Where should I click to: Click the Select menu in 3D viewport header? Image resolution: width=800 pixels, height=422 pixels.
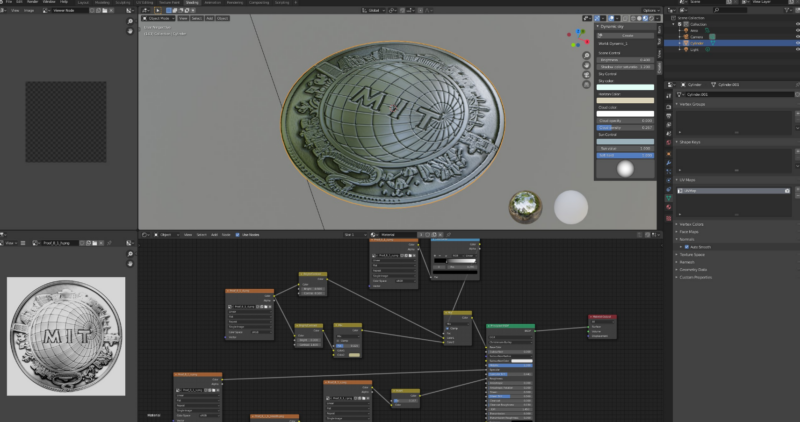tap(196, 18)
